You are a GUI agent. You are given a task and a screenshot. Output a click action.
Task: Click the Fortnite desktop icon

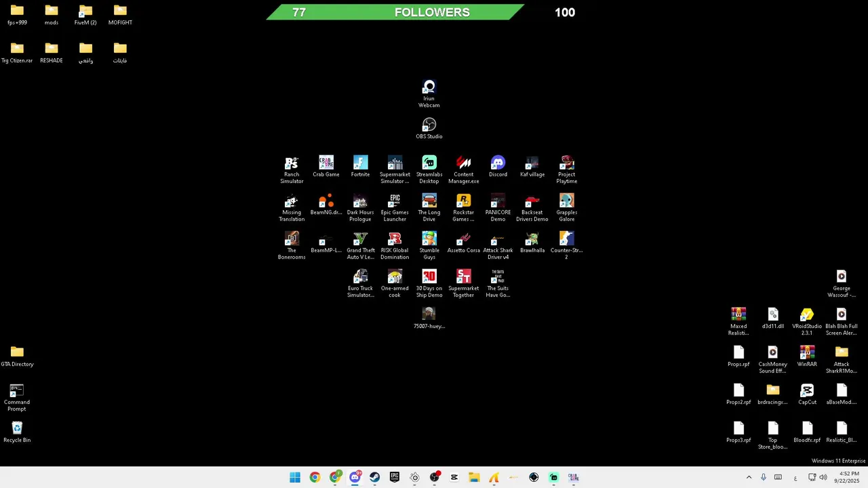coord(360,166)
